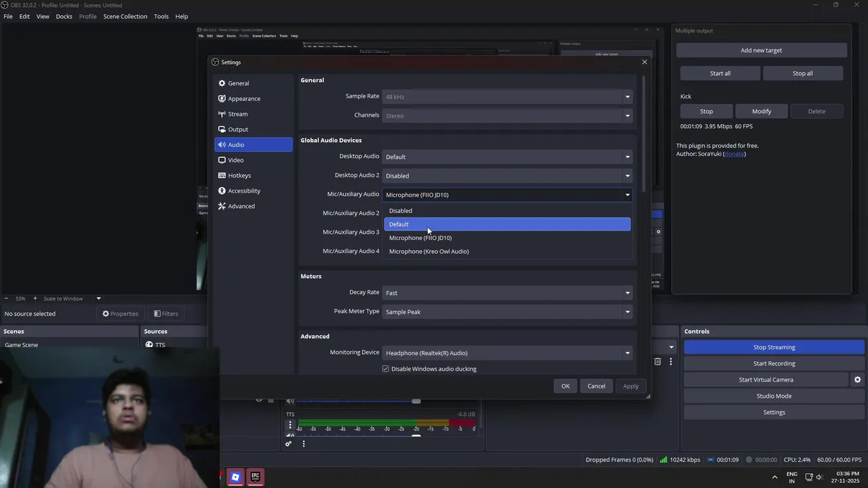Screen dimensions: 868x488
Task: Show hidden system tray icons
Action: click(774, 477)
